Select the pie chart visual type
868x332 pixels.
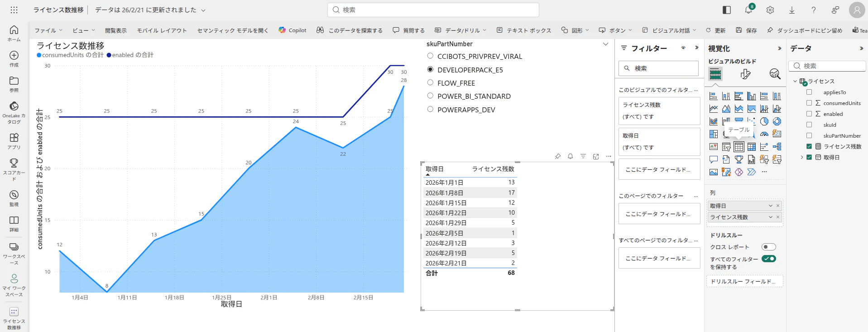764,121
